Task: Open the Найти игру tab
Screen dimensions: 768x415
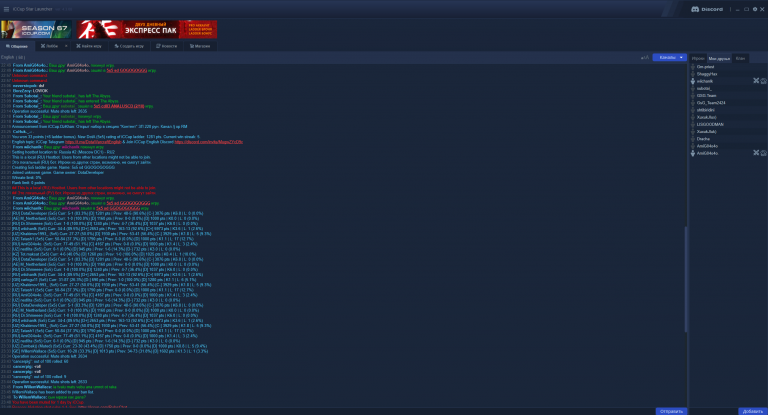Action: pyautogui.click(x=89, y=46)
